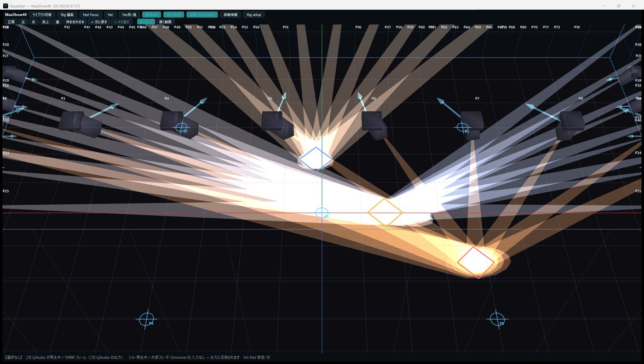
Task: Click fixture label #35 on right edge
Action: point(638,191)
